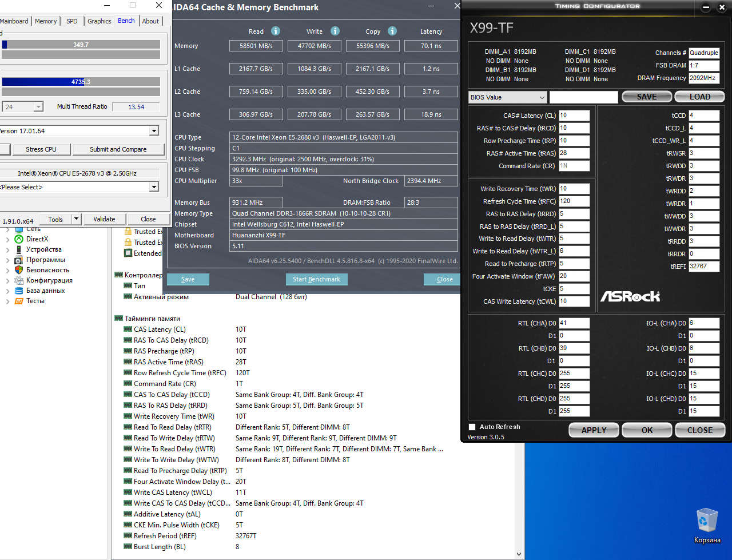Click the APPLY button in Timing Configurator

point(594,430)
